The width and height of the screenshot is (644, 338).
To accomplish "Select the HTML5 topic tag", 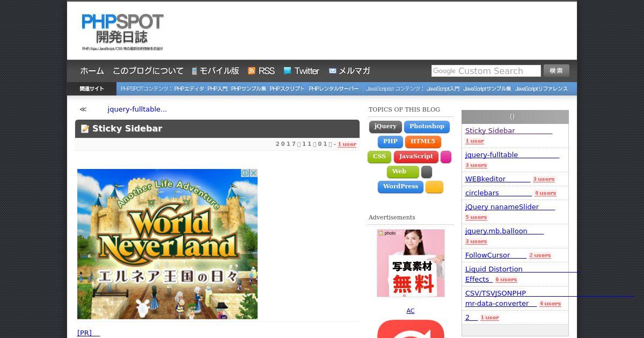I will (423, 142).
